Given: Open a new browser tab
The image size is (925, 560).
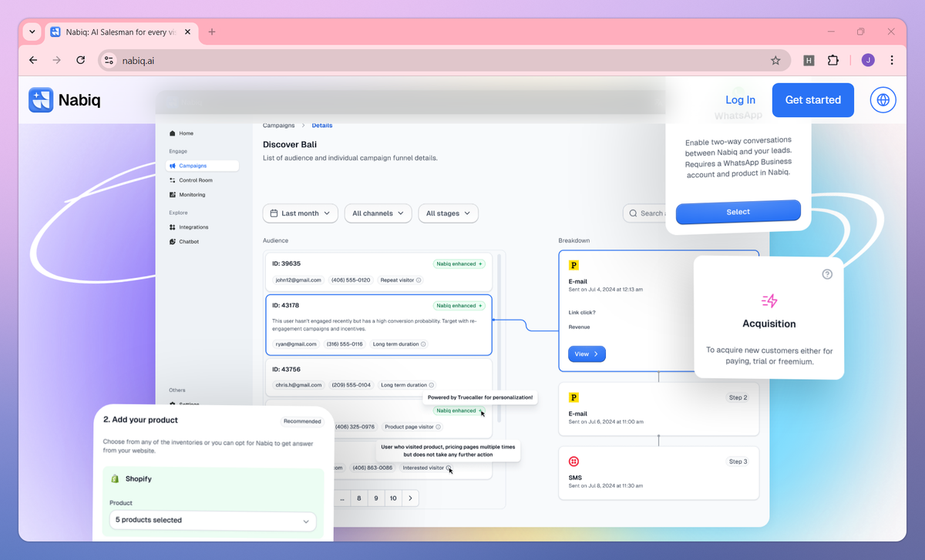Looking at the screenshot, I should click(212, 32).
